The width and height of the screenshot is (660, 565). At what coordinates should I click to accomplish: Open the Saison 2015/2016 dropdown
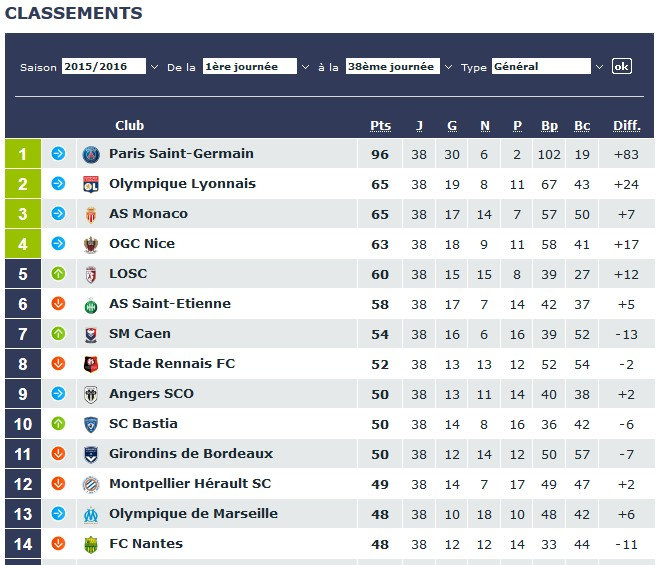[110, 67]
